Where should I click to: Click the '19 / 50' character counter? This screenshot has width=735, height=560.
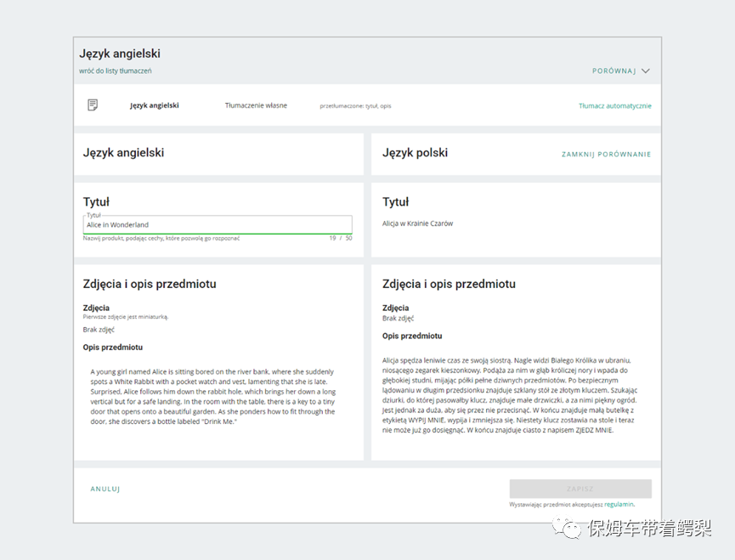pos(340,239)
